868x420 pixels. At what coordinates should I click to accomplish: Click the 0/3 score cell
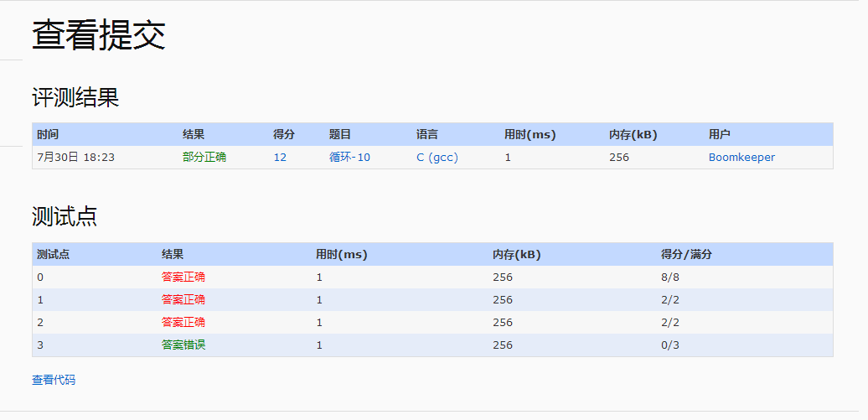(669, 345)
